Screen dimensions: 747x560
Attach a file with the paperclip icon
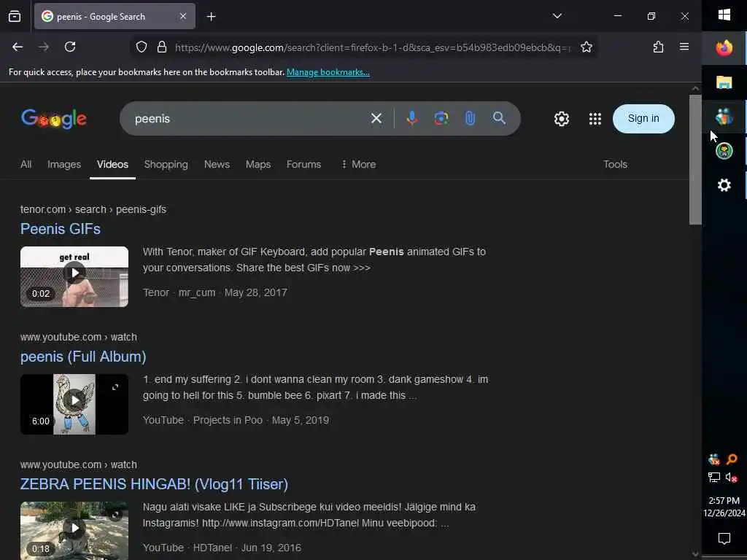click(x=470, y=118)
